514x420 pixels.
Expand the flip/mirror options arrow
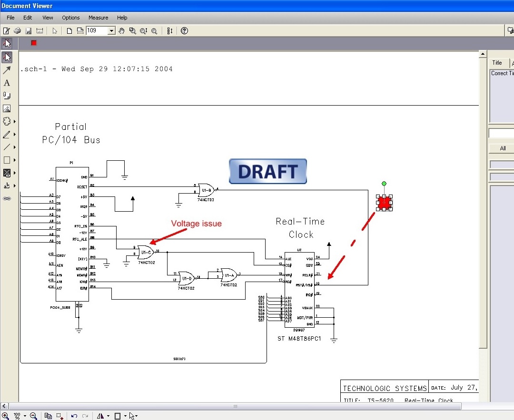pyautogui.click(x=108, y=416)
